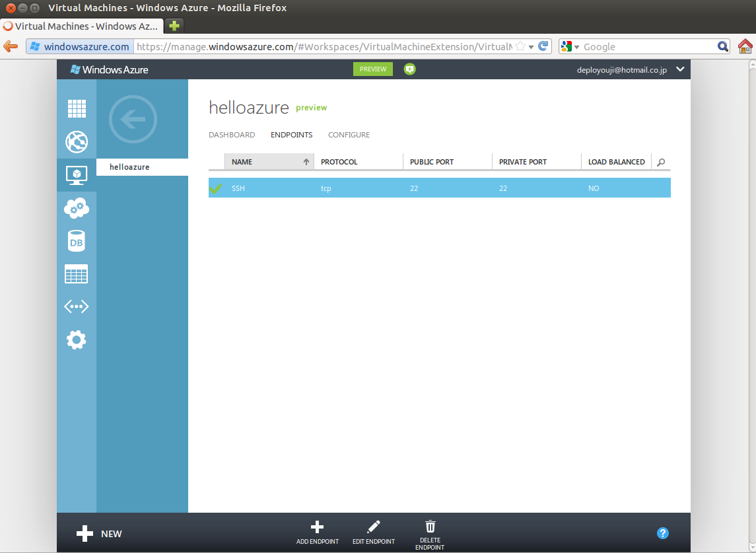
Task: Click the Edit Endpoint pencil icon
Action: pyautogui.click(x=374, y=527)
